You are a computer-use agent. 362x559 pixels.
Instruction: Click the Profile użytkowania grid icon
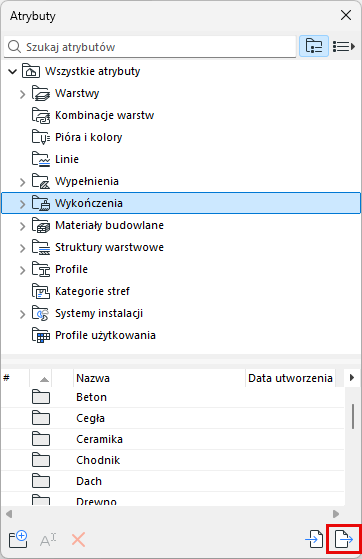41,335
